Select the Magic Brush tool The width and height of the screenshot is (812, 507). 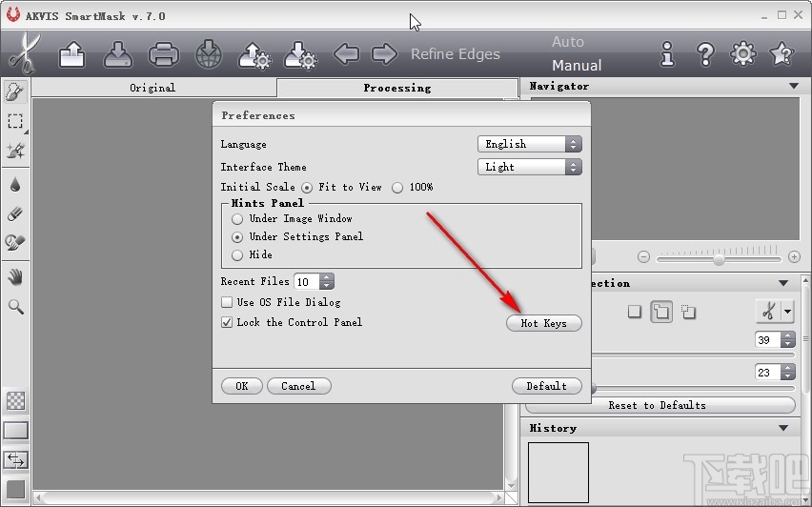tap(15, 151)
